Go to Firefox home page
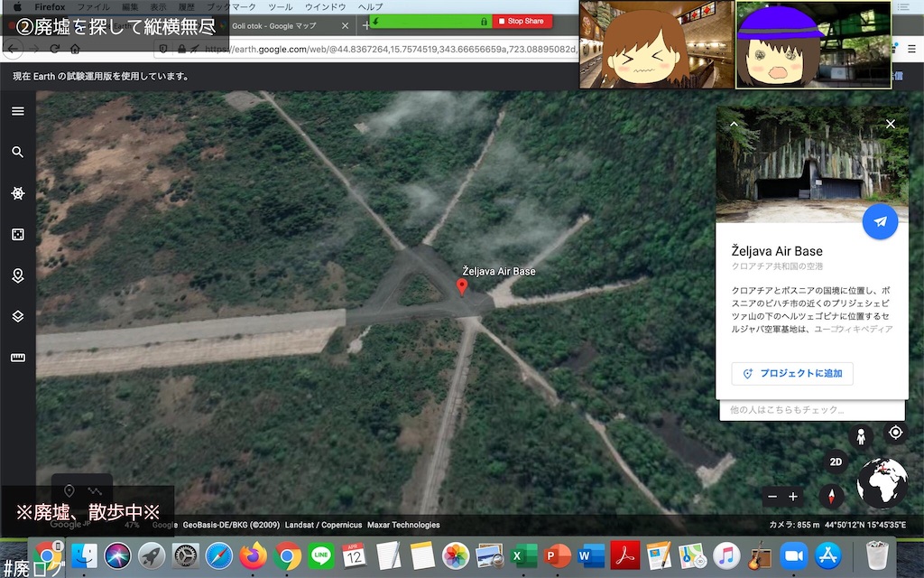924x578 pixels. [x=75, y=49]
